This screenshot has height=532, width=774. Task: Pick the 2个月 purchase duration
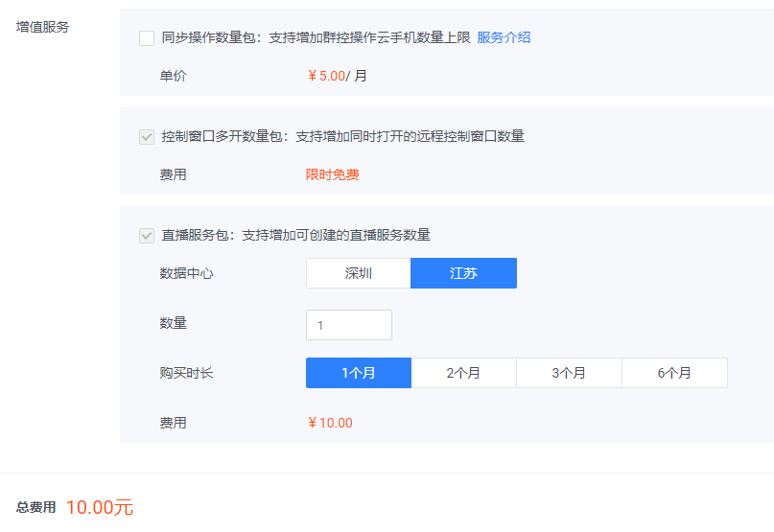[x=464, y=373]
